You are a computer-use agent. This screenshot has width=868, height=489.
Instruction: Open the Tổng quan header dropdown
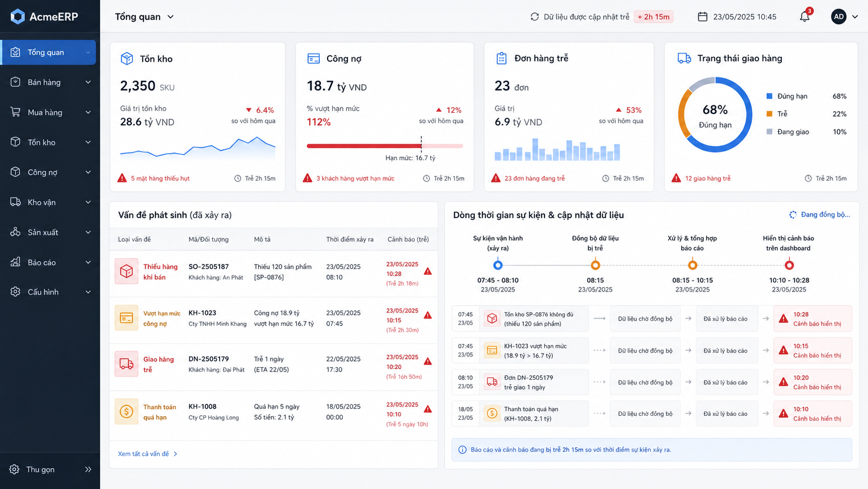(x=144, y=17)
